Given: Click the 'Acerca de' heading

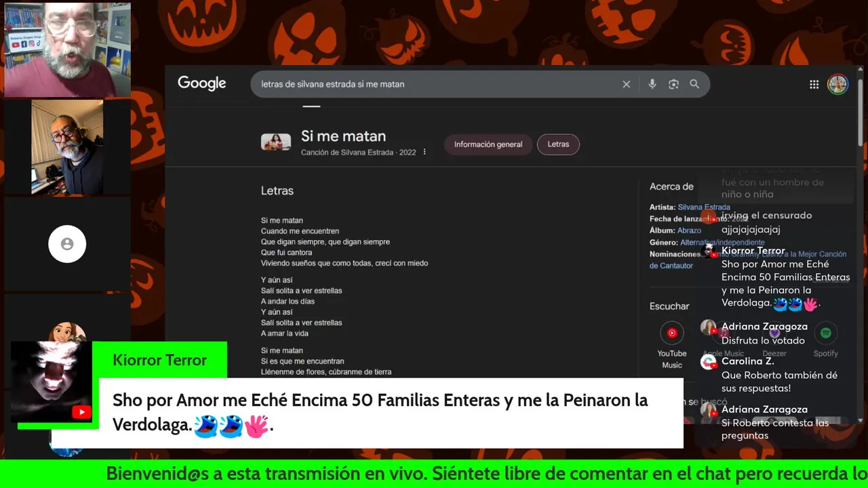Looking at the screenshot, I should coord(671,186).
